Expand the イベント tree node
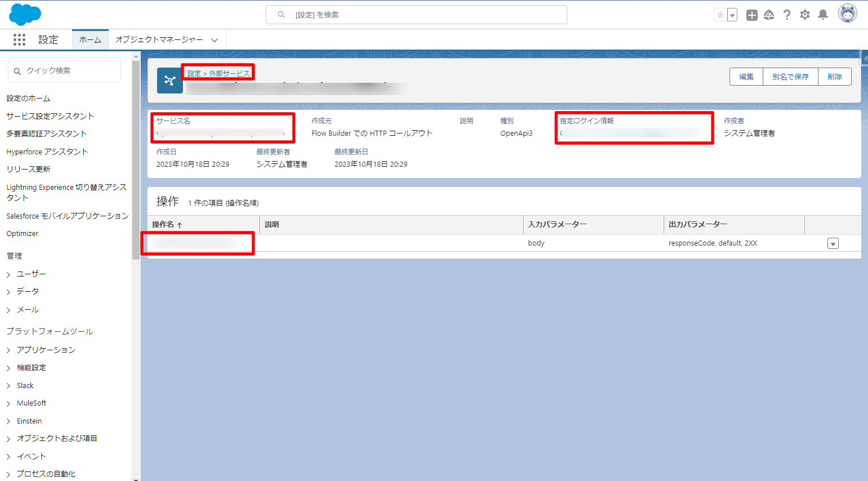This screenshot has height=481, width=868. [x=8, y=457]
